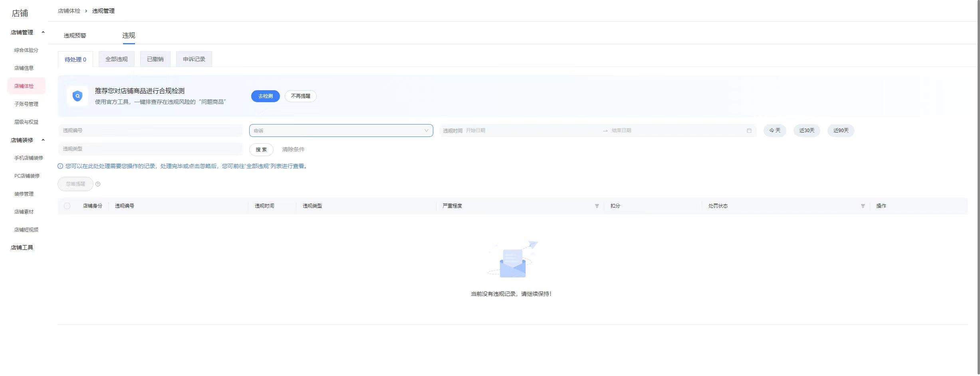Click the empty-state envelope illustration
The height and width of the screenshot is (376, 980).
(x=512, y=260)
